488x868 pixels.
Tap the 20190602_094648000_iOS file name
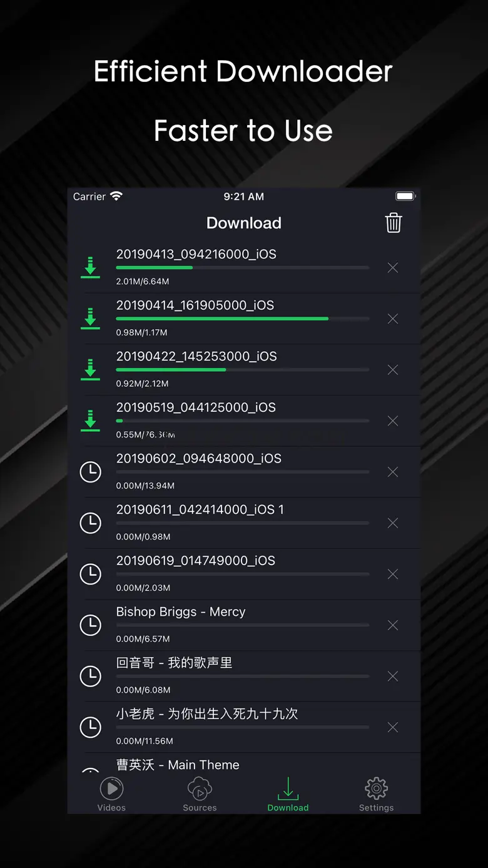click(199, 458)
